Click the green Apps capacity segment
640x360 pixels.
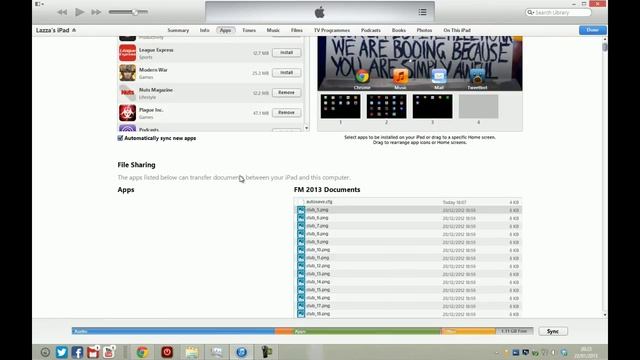(x=367, y=331)
